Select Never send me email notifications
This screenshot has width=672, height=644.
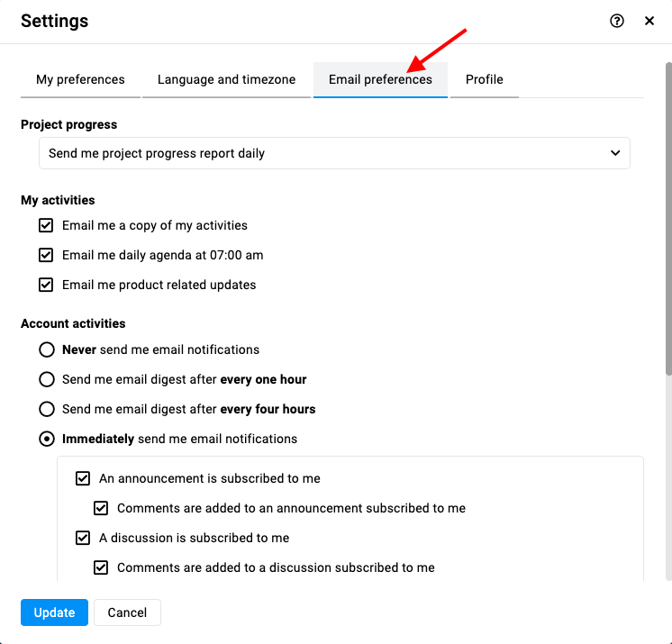[x=47, y=349]
